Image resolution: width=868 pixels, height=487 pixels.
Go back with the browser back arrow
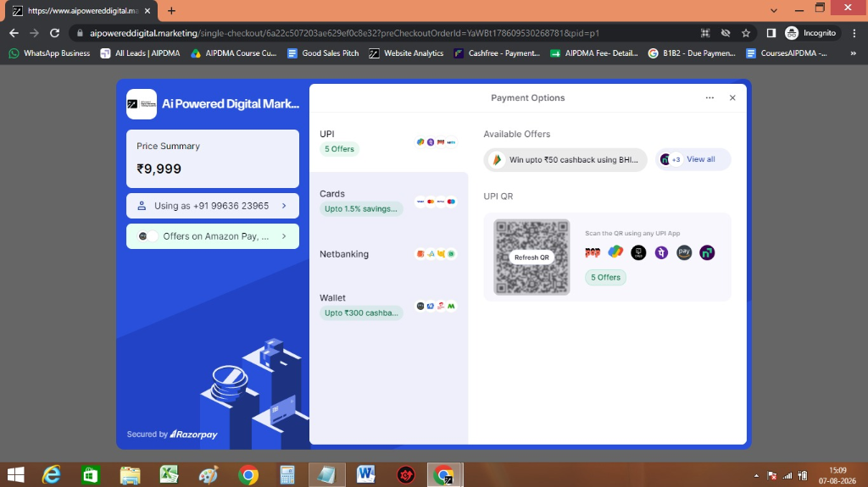[x=14, y=33]
